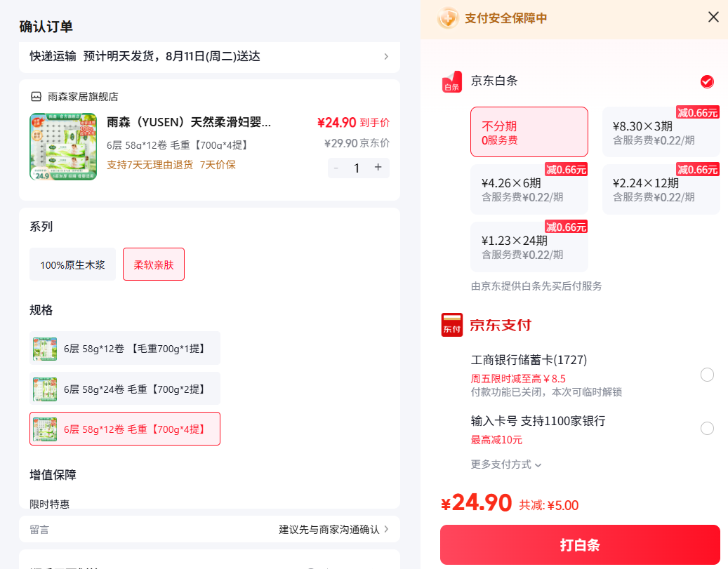Click the 7天价保 label
728x569 pixels.
click(218, 165)
